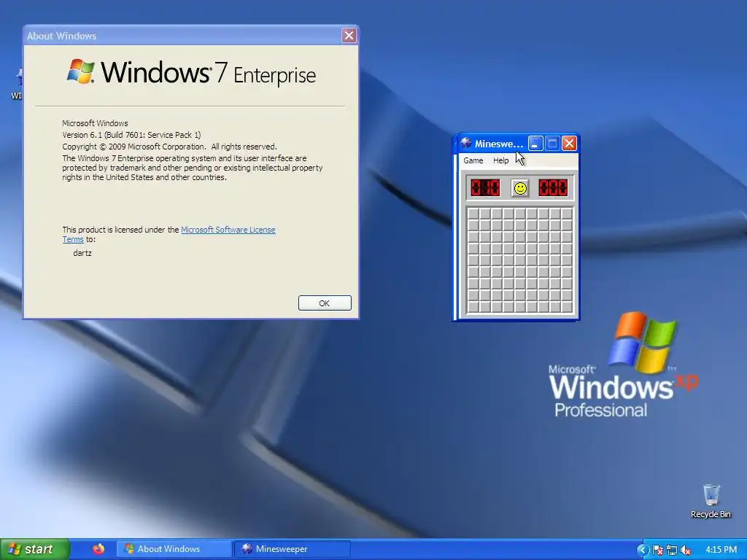Screen dimensions: 747x560
Task: Minimize the Minesweeper window
Action: (x=535, y=144)
